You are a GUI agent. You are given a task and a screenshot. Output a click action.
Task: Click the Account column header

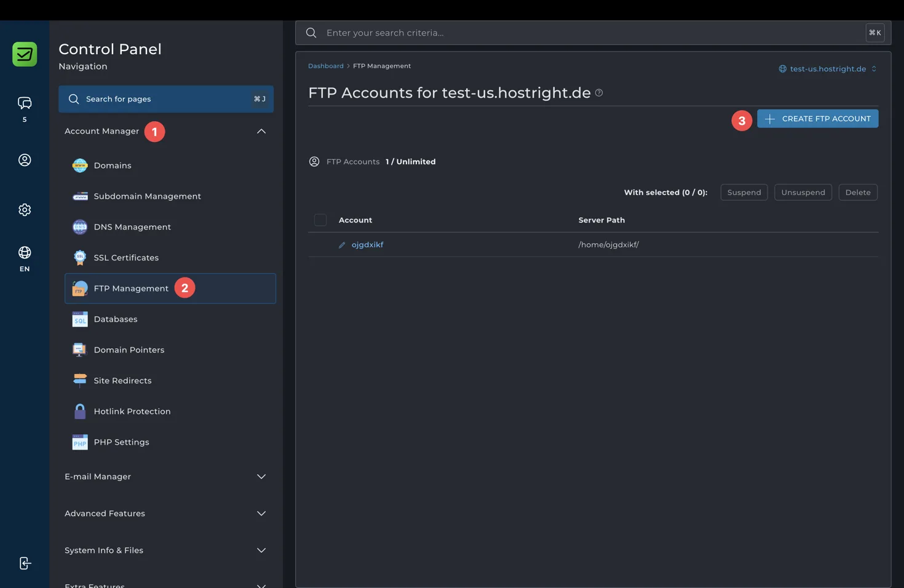point(355,220)
